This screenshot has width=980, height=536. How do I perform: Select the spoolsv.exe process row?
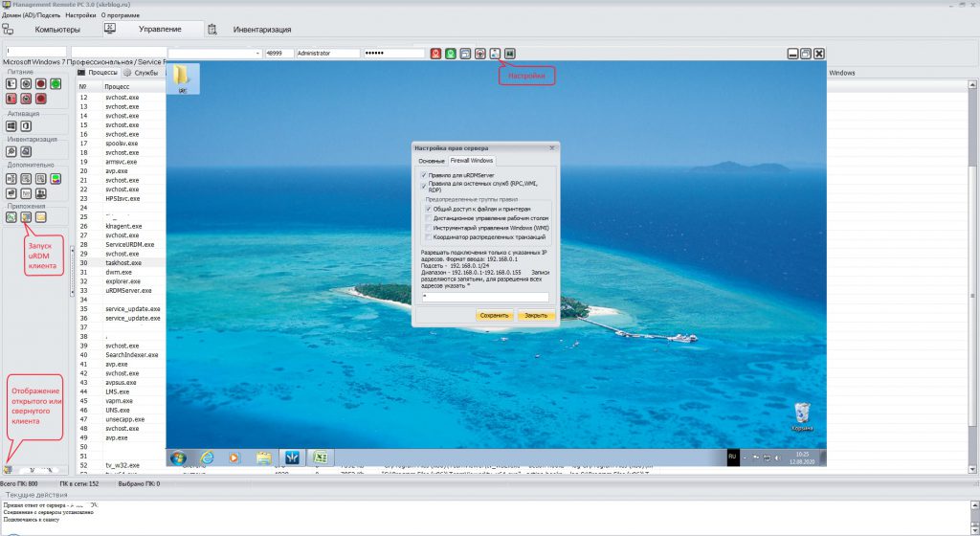coord(121,144)
